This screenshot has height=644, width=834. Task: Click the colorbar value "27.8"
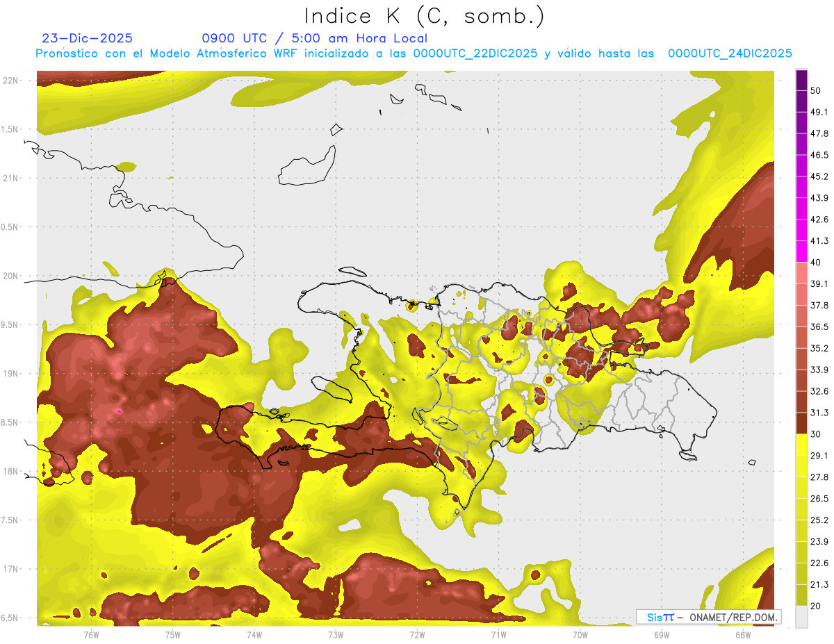pyautogui.click(x=819, y=477)
